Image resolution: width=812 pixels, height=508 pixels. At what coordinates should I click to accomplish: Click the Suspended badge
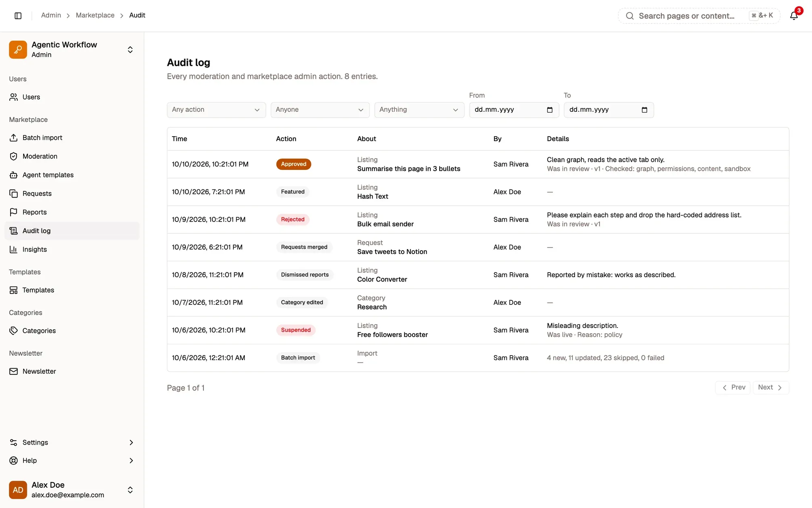(x=296, y=330)
